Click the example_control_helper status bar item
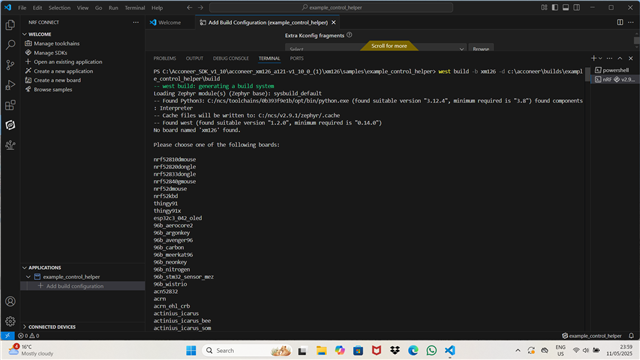The image size is (640, 360). coord(592,336)
